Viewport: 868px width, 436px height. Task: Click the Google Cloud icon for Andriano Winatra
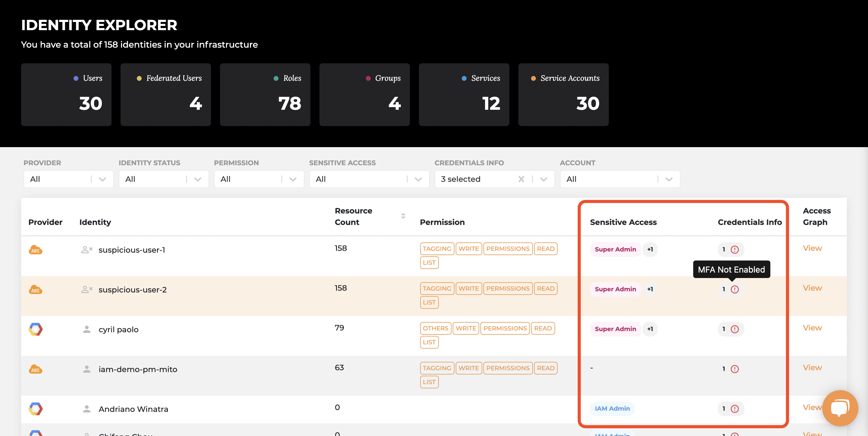[35, 409]
